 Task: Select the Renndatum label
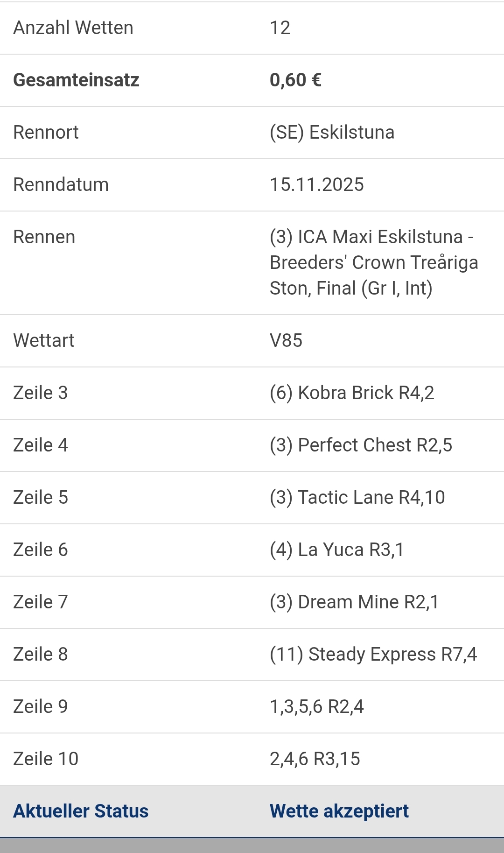[61, 185]
